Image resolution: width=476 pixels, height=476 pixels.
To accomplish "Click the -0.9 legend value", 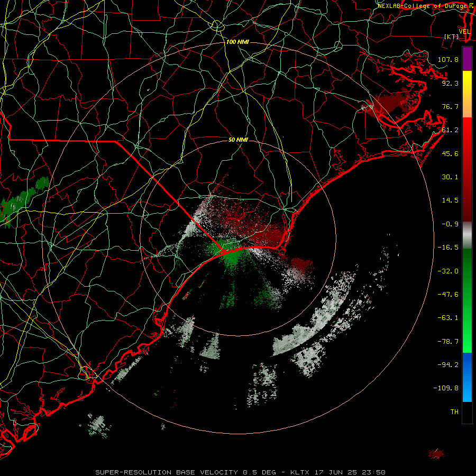I will pyautogui.click(x=450, y=224).
